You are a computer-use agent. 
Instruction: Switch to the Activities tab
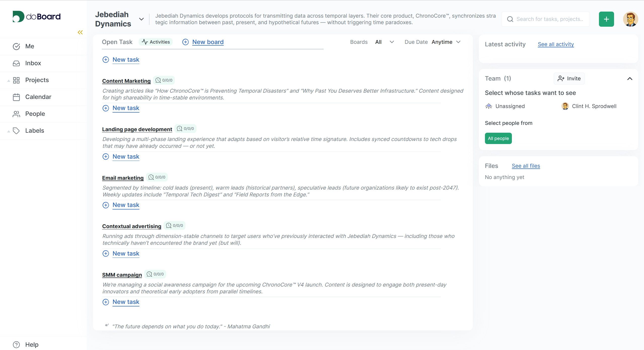[x=156, y=42]
